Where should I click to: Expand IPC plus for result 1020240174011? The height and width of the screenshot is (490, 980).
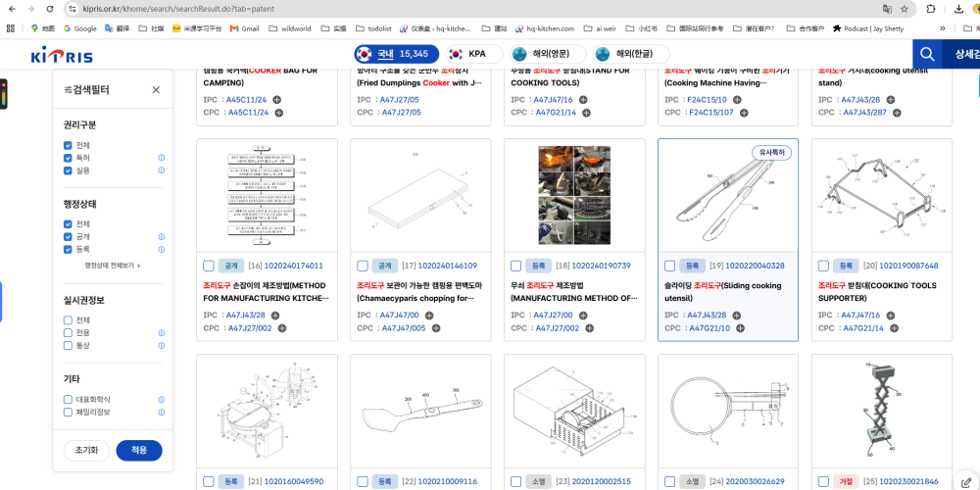point(275,316)
